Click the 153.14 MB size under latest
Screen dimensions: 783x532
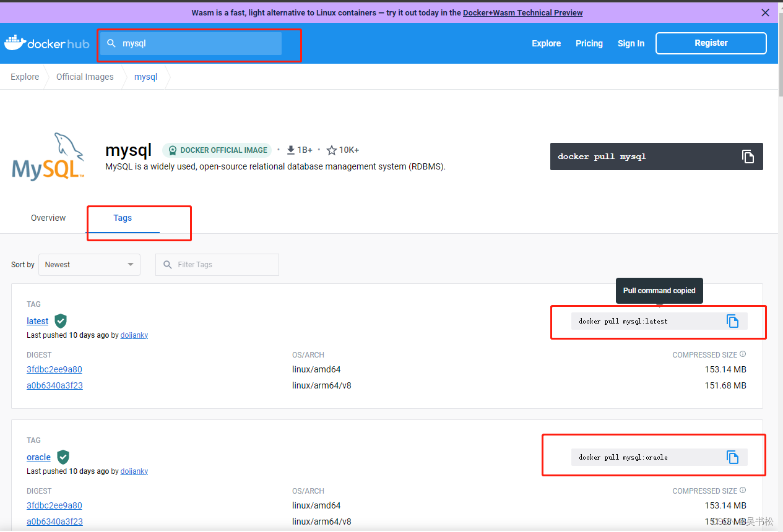pyautogui.click(x=725, y=369)
